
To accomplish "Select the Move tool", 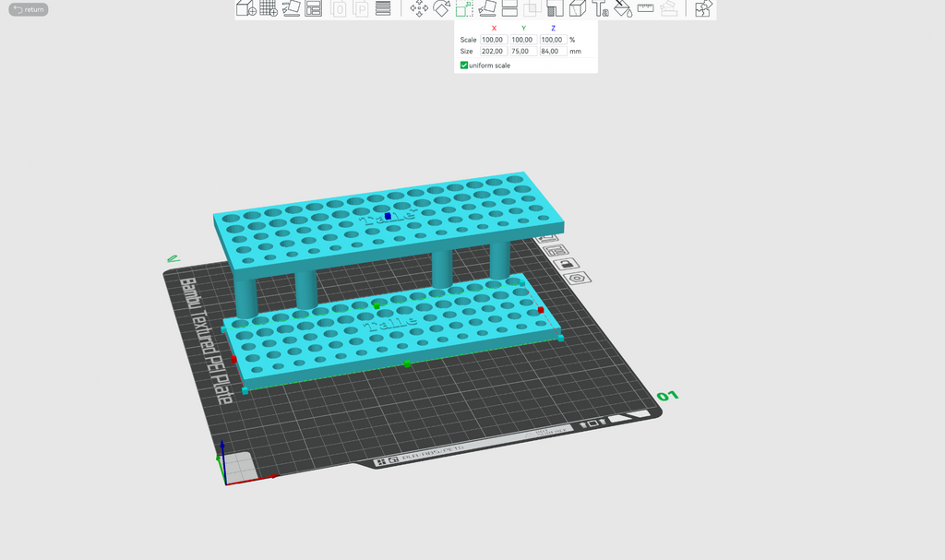I will pos(419,7).
